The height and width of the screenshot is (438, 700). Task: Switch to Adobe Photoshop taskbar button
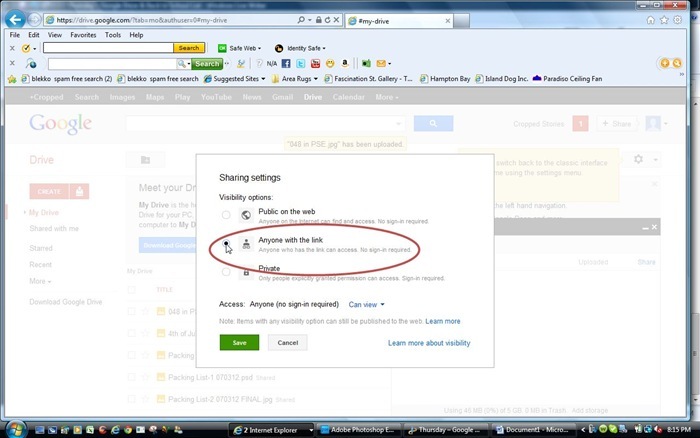pyautogui.click(x=360, y=430)
